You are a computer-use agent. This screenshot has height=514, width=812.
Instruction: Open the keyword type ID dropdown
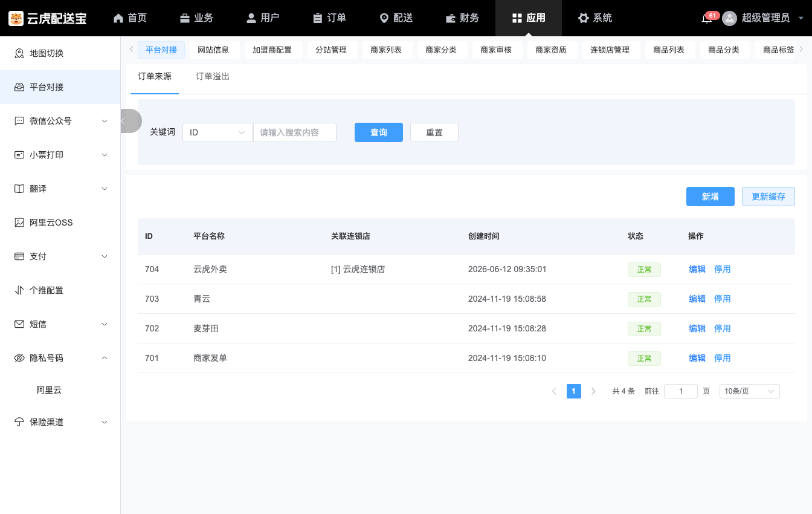[x=217, y=132]
